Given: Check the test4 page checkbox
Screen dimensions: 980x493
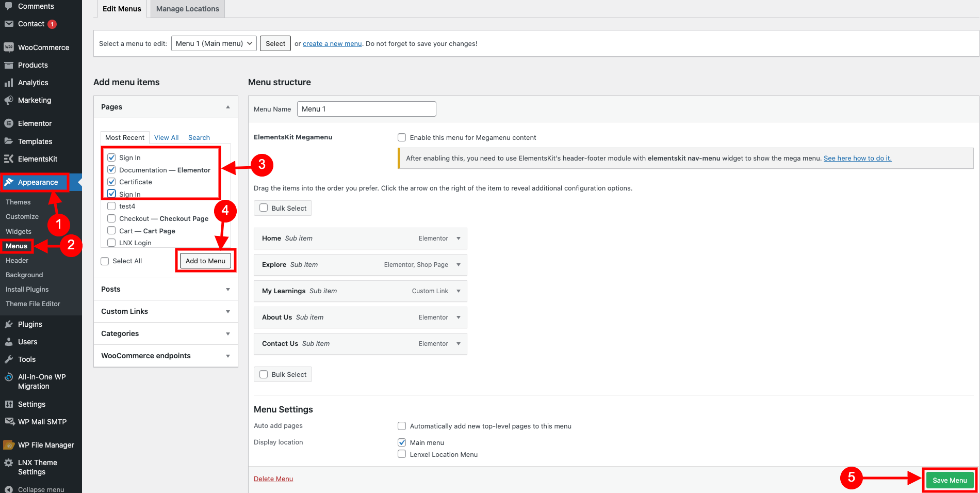Looking at the screenshot, I should (111, 206).
